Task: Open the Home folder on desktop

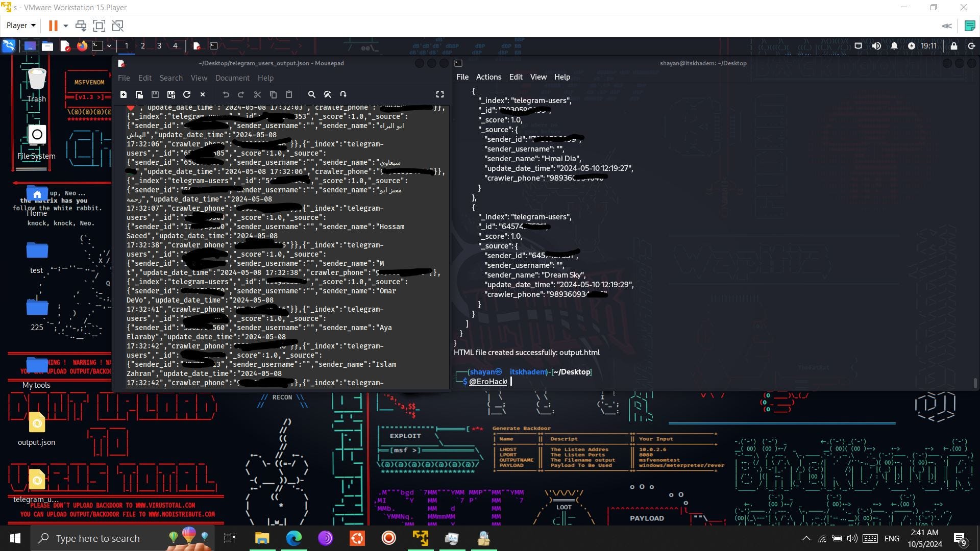Action: pos(37,201)
